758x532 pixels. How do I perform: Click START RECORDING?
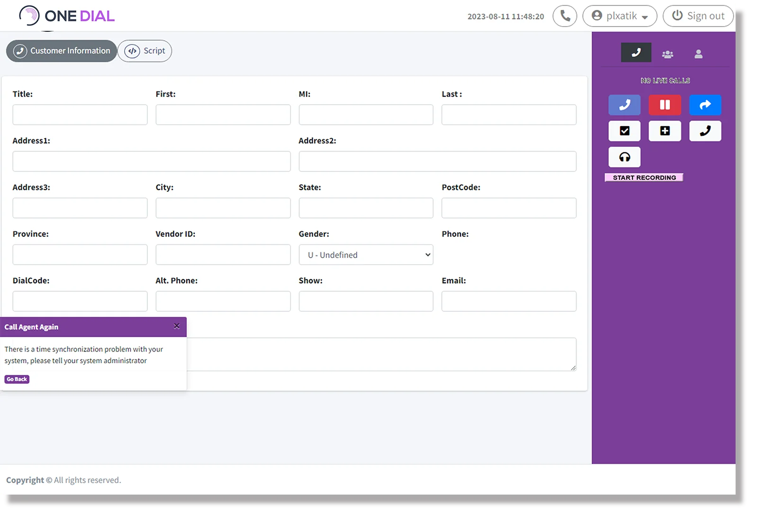tap(644, 177)
